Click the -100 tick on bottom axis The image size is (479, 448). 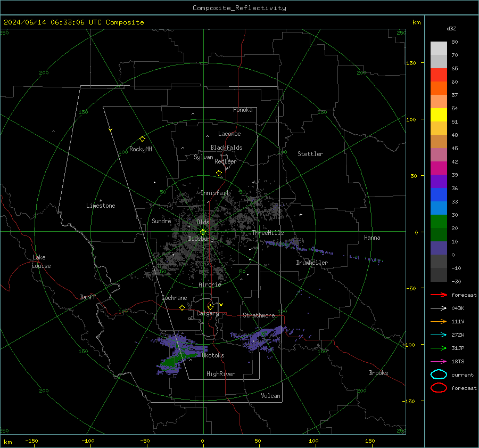coord(88,441)
